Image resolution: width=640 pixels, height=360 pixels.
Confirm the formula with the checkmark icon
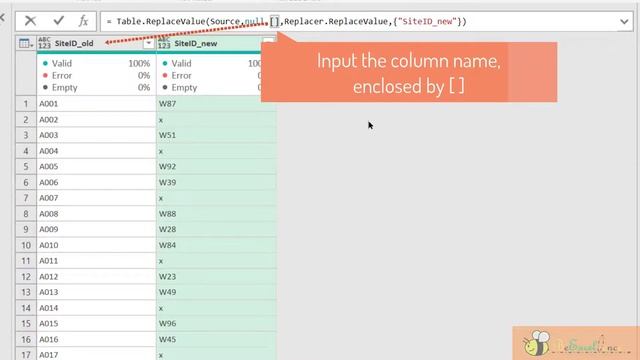[x=58, y=20]
